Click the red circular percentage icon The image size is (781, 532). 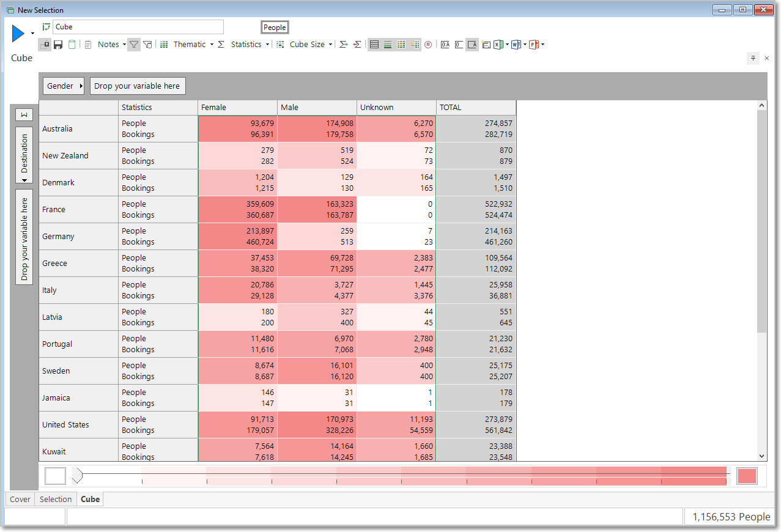[428, 45]
